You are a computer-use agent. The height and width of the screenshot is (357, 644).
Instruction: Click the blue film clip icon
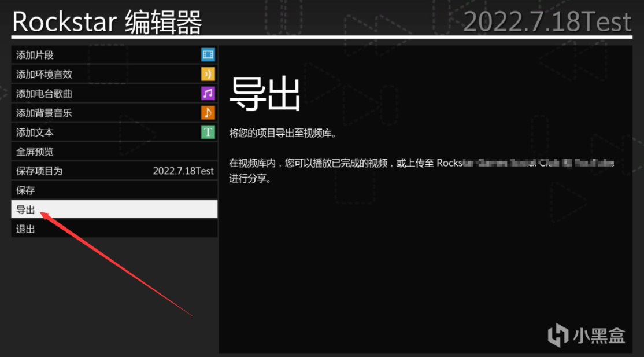208,55
